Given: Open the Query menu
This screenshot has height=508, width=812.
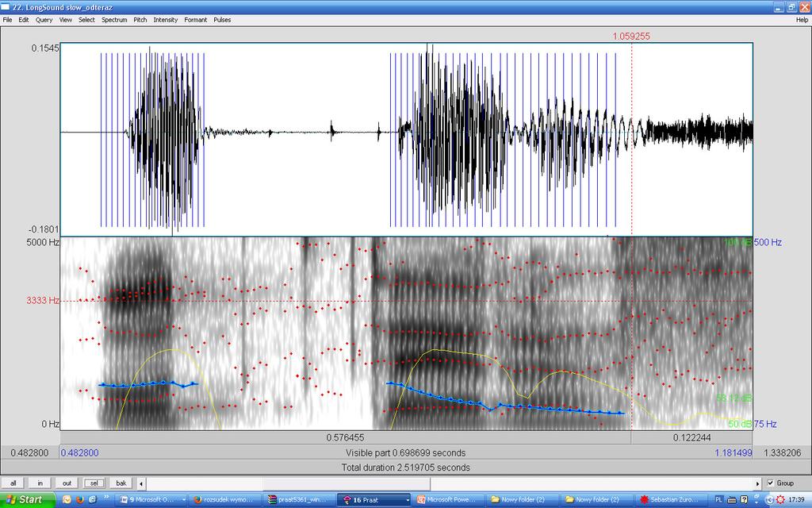Looking at the screenshot, I should pyautogui.click(x=44, y=20).
